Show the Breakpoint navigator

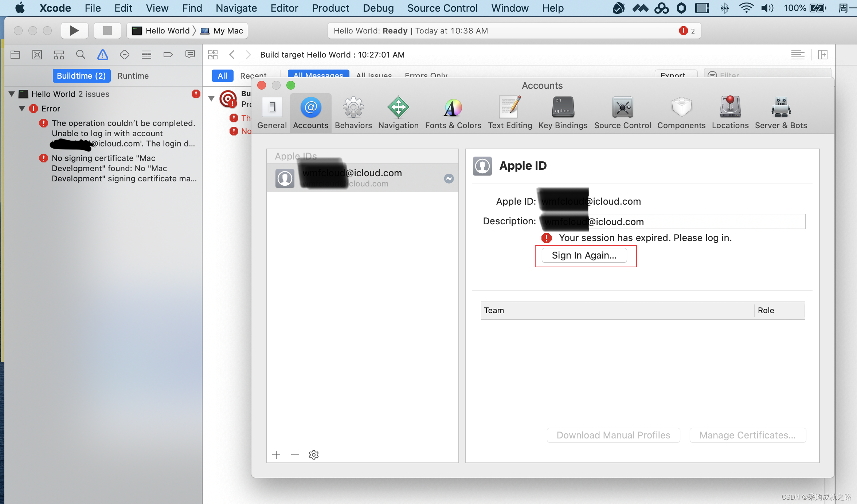168,55
